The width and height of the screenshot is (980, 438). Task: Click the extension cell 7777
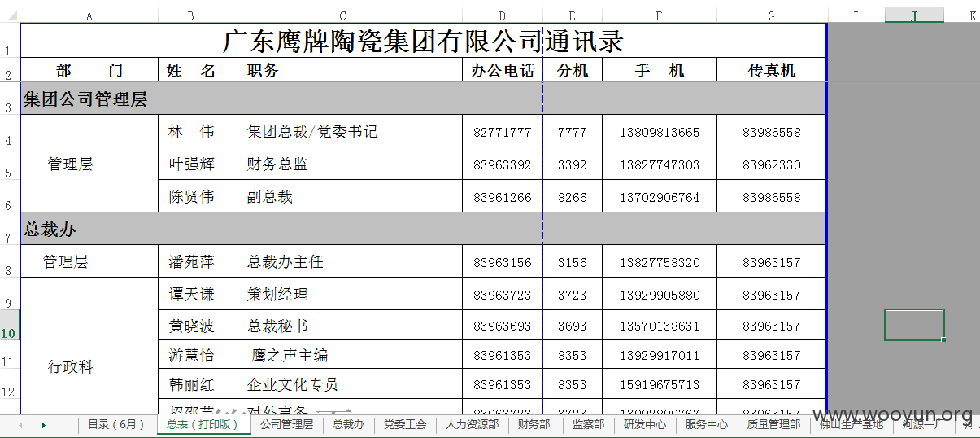[x=573, y=132]
